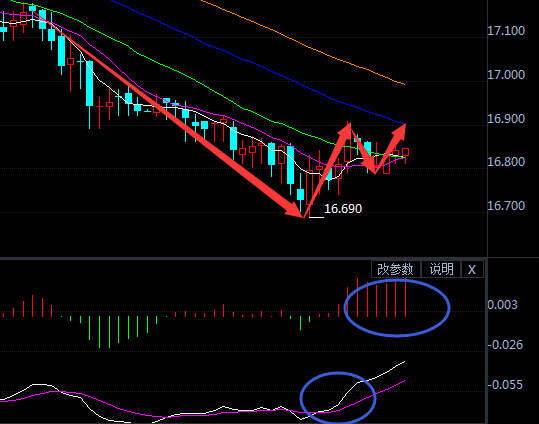Select the -0.026 MACD axis value
The image size is (539, 424).
click(505, 345)
